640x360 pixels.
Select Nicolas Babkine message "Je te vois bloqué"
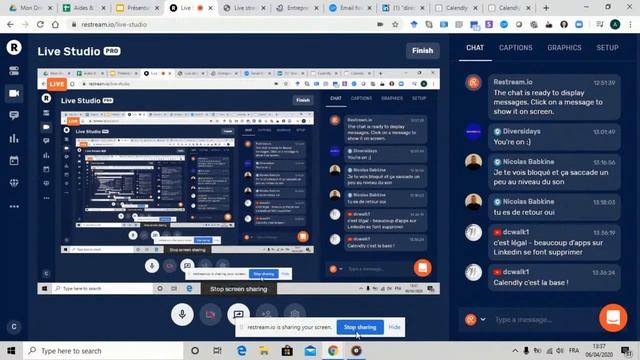click(554, 172)
